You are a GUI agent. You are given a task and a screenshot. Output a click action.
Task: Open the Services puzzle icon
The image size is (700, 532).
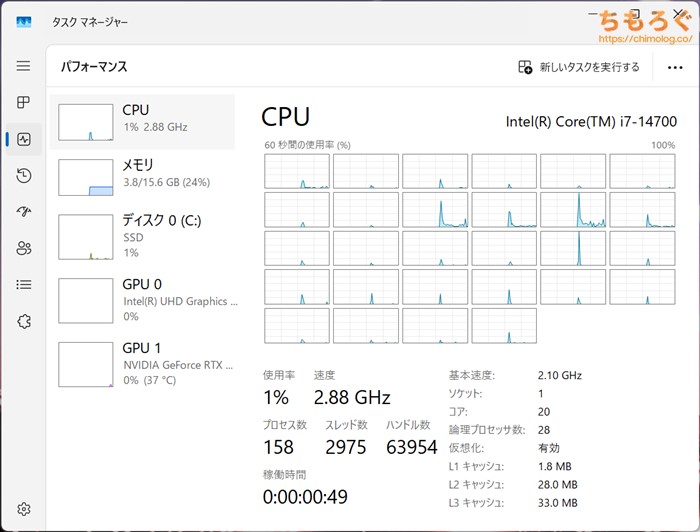click(x=24, y=321)
